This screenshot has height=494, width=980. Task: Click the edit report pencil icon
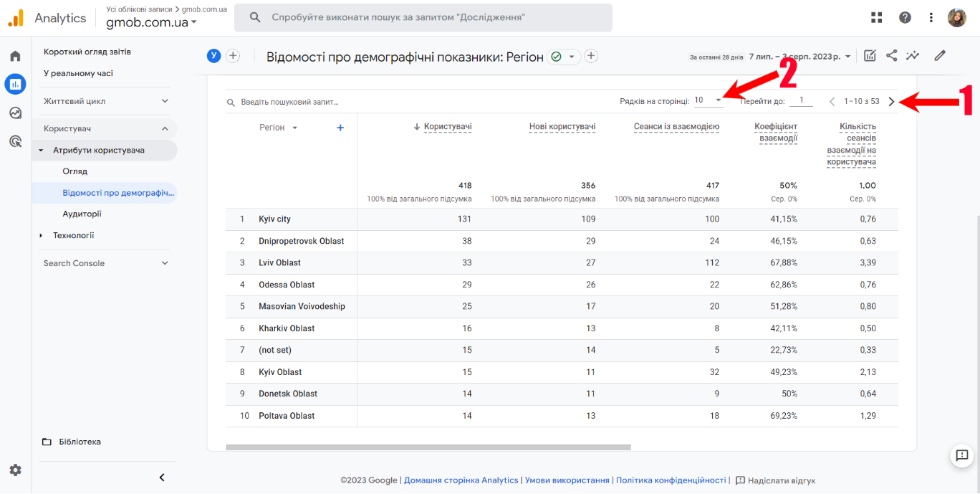coord(940,54)
